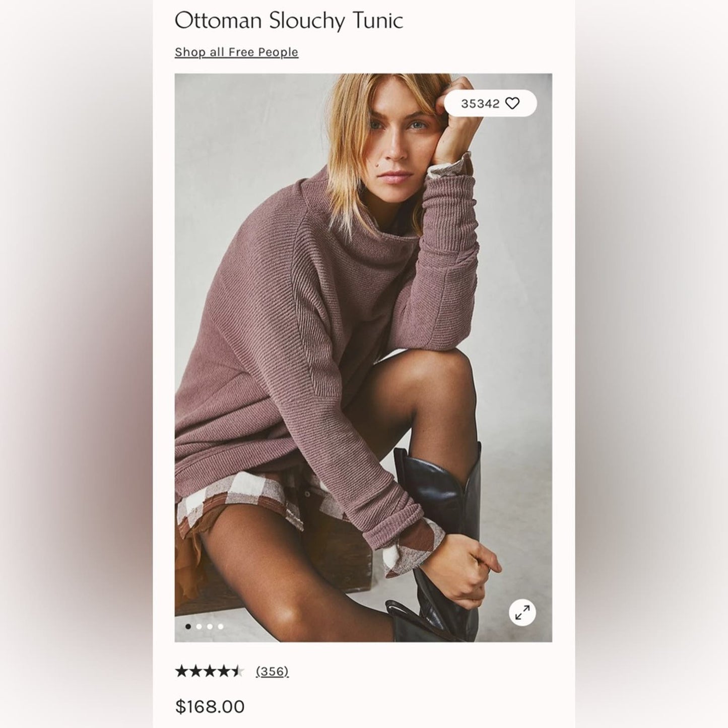728x728 pixels.
Task: Click the third filled rating star
Action: [x=209, y=671]
